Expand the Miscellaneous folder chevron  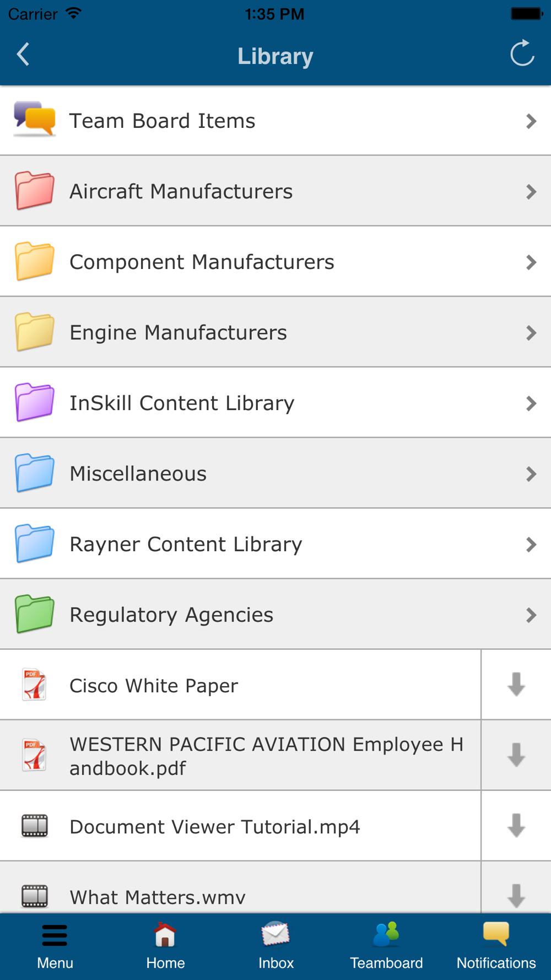point(531,474)
